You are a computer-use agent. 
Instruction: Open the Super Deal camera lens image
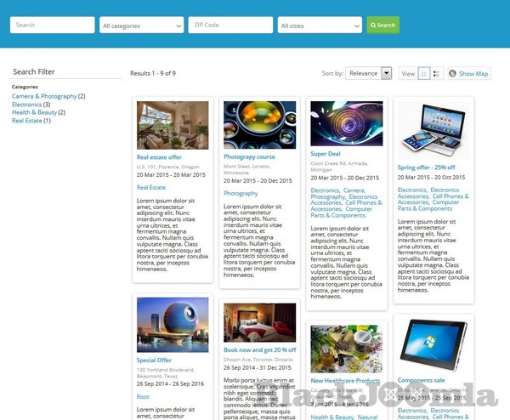346,124
